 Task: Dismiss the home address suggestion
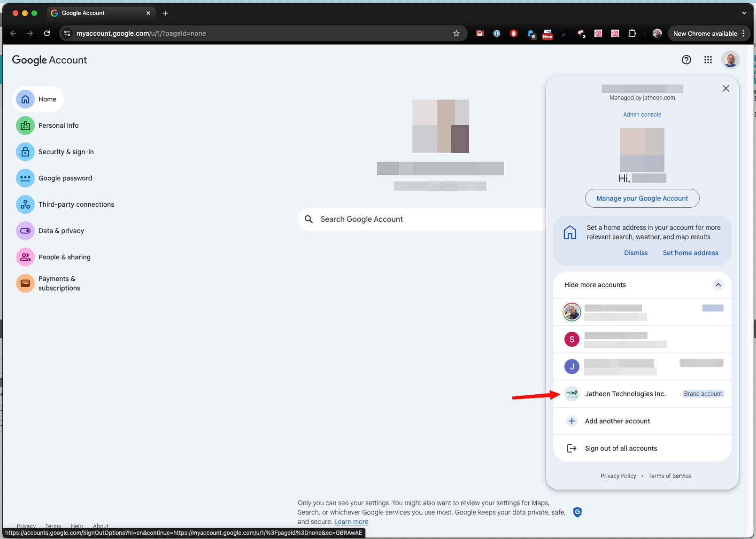(x=636, y=253)
